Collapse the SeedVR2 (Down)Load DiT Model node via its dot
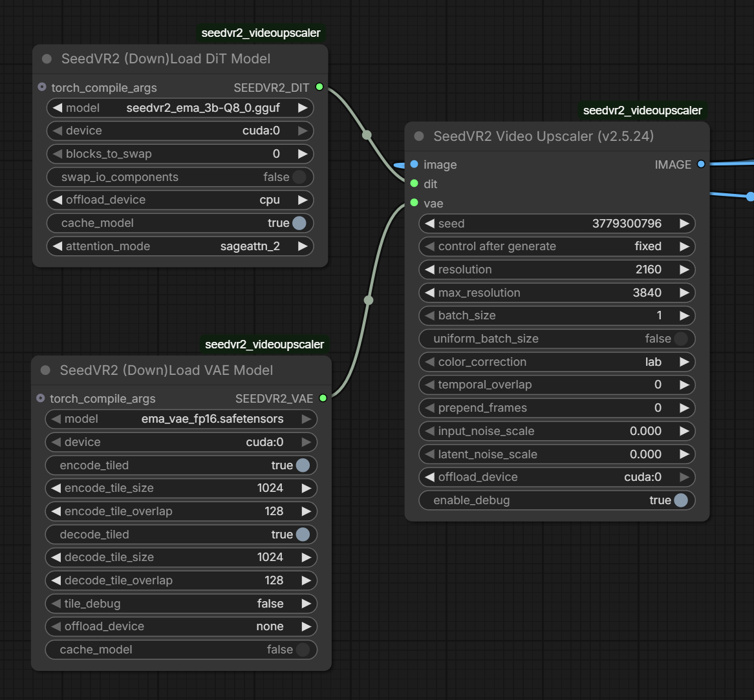Viewport: 754px width, 700px height. (x=47, y=59)
